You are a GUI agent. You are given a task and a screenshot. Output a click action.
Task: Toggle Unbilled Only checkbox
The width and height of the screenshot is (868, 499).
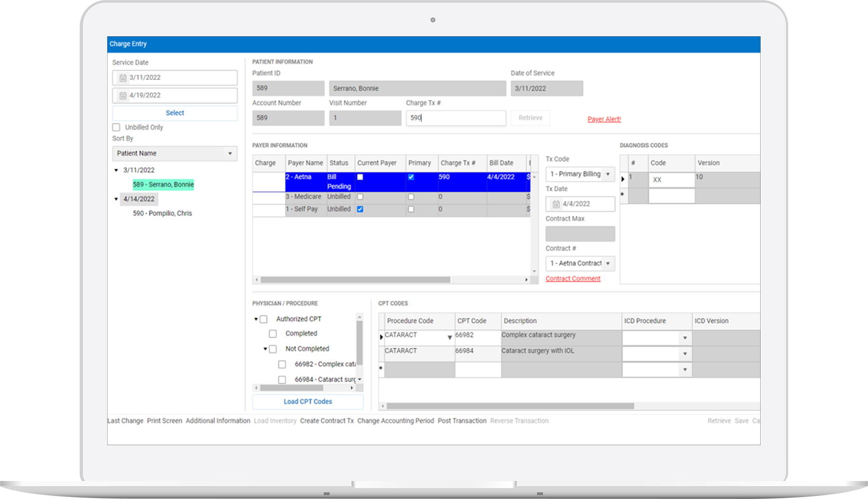point(116,127)
